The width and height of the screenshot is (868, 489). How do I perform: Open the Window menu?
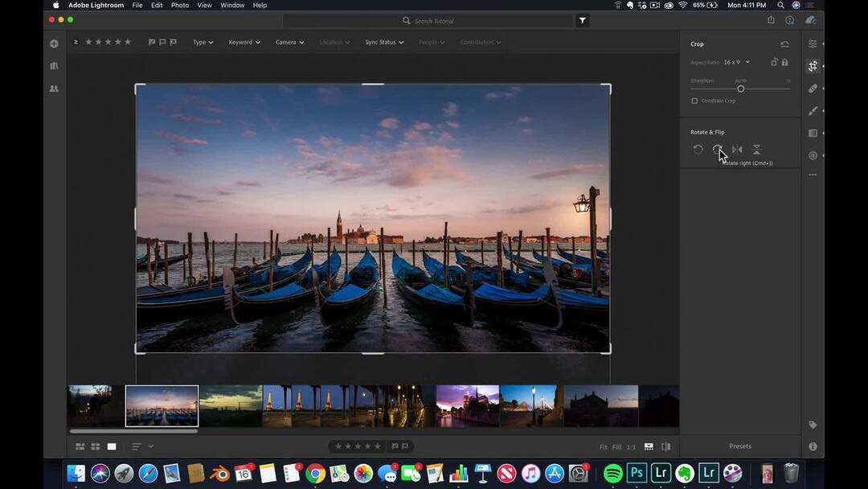tap(232, 5)
